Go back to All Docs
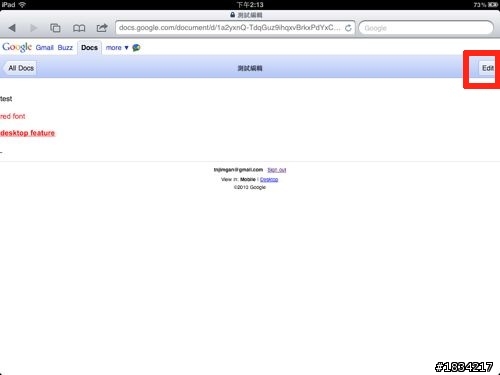 20,68
